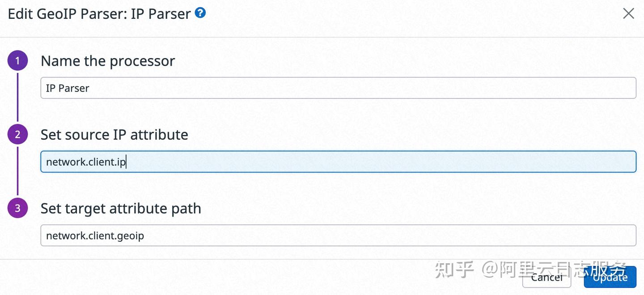Click the circle beside 'Set target attribute path'
The image size is (644, 295).
(x=17, y=207)
